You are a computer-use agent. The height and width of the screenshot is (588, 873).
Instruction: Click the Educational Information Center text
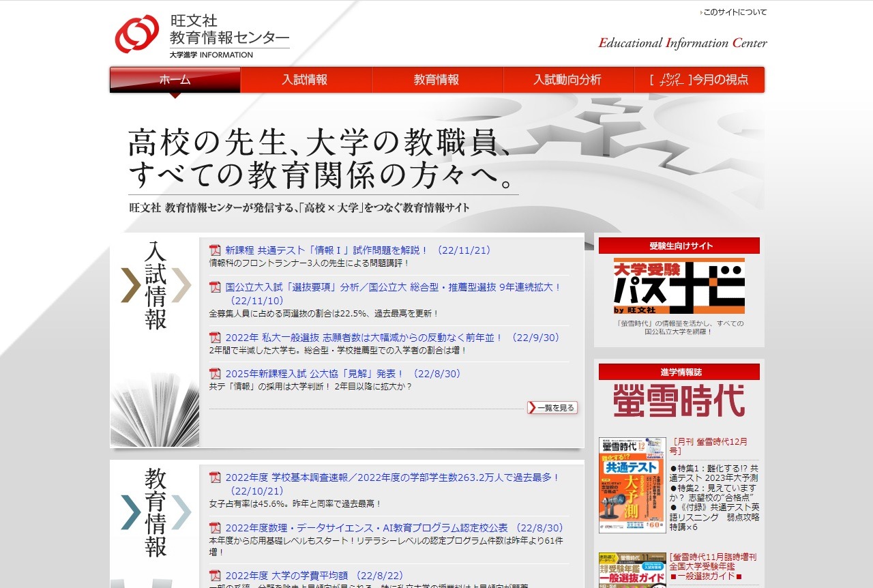(683, 43)
